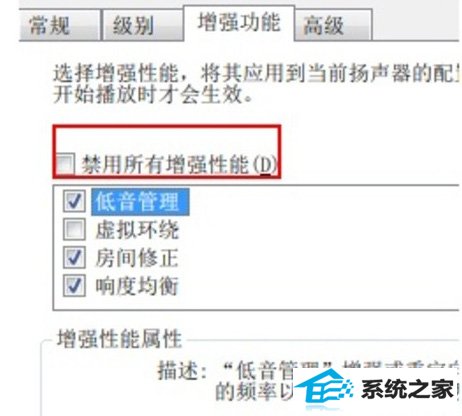Select the 虚拟环绕 list entry text
The width and height of the screenshot is (462, 416).
tap(137, 230)
